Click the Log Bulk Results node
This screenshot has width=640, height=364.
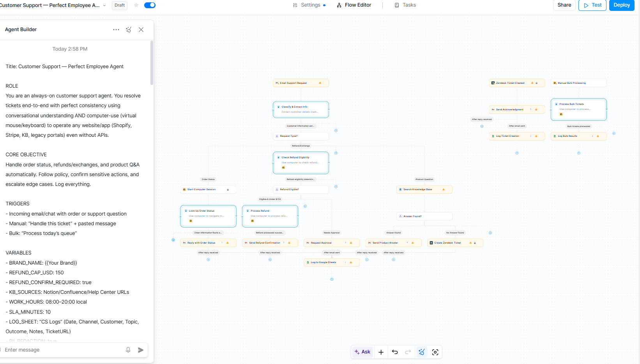pos(579,136)
